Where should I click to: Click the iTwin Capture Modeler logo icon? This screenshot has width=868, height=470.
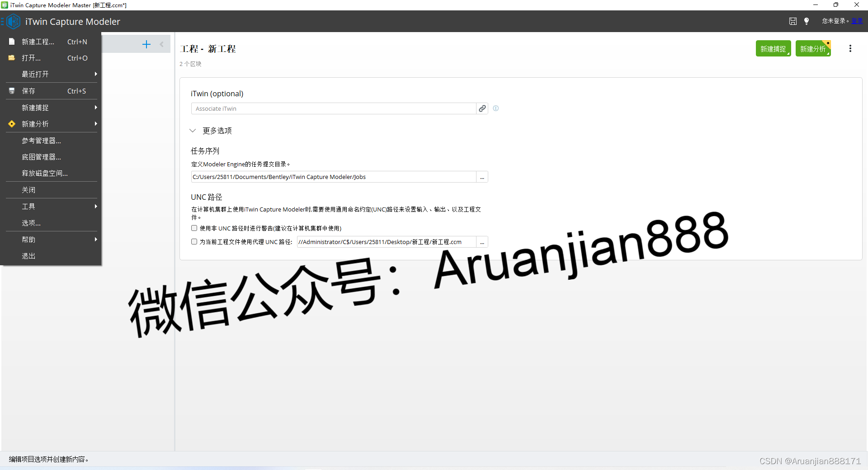pyautogui.click(x=14, y=21)
